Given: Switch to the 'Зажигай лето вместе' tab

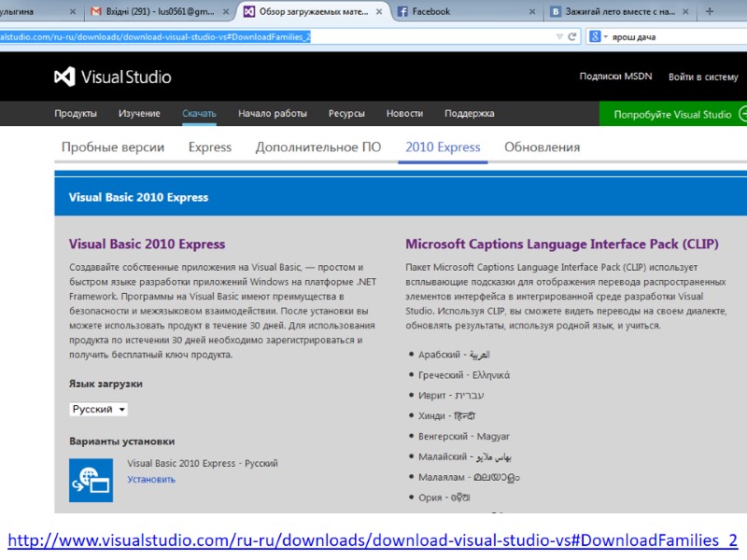Looking at the screenshot, I should 619,11.
